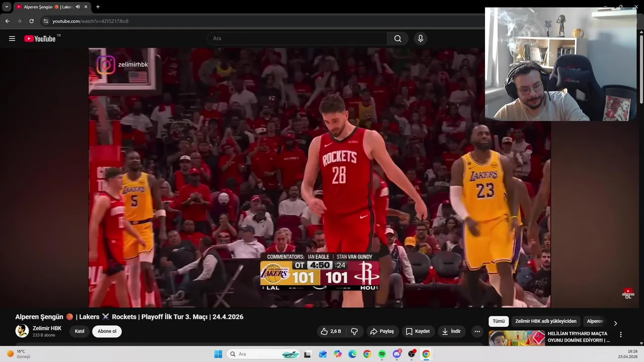This screenshot has width=644, height=362.
Task: Click the video player to pause
Action: (319, 177)
